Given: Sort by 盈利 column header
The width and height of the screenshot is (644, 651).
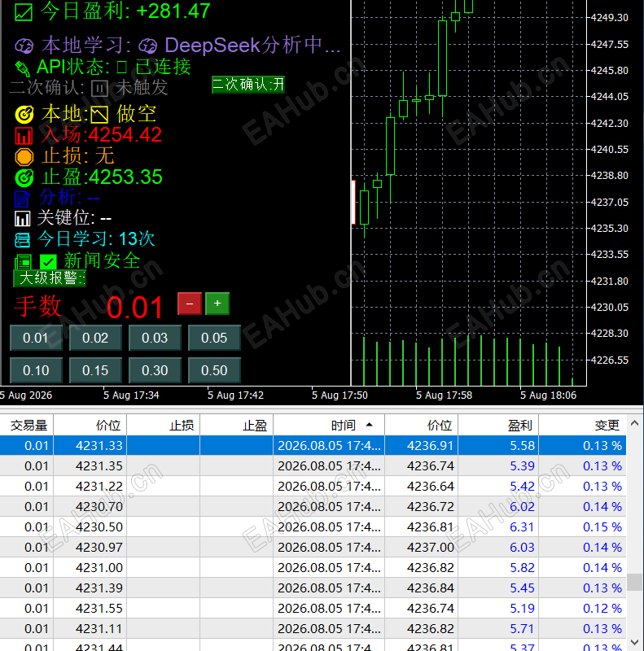Looking at the screenshot, I should coord(498,425).
